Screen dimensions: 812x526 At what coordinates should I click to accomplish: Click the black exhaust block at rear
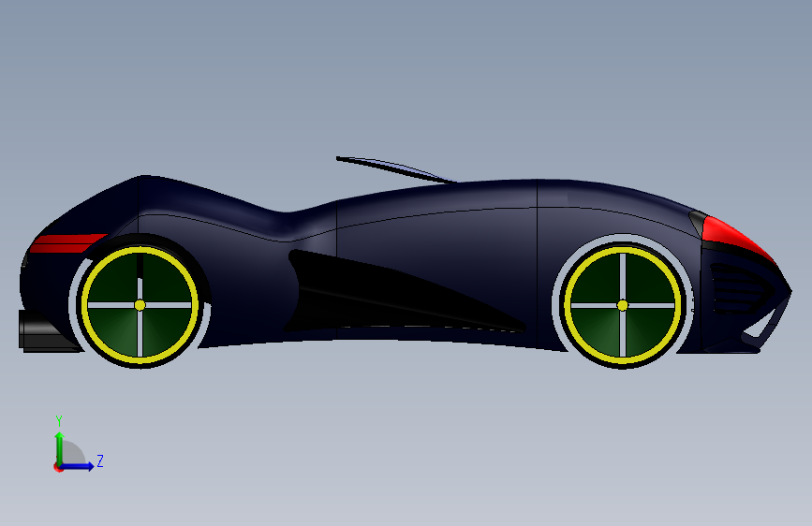pos(47,330)
